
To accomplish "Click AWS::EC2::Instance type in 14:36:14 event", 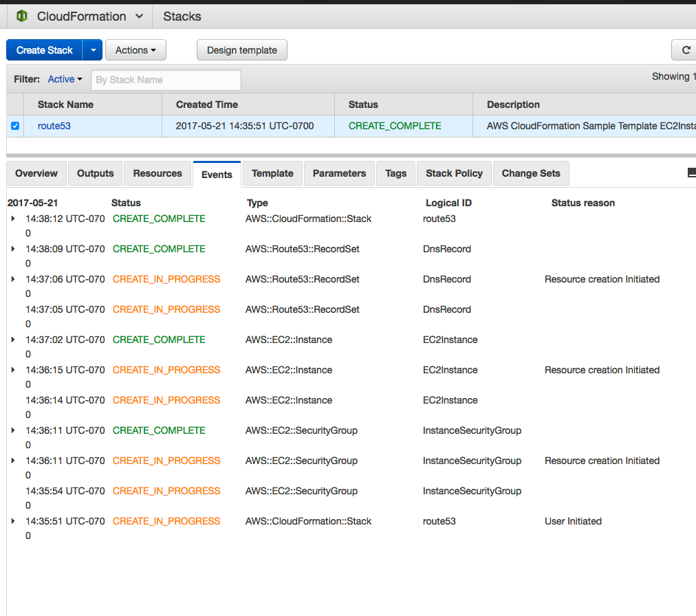I will [289, 400].
